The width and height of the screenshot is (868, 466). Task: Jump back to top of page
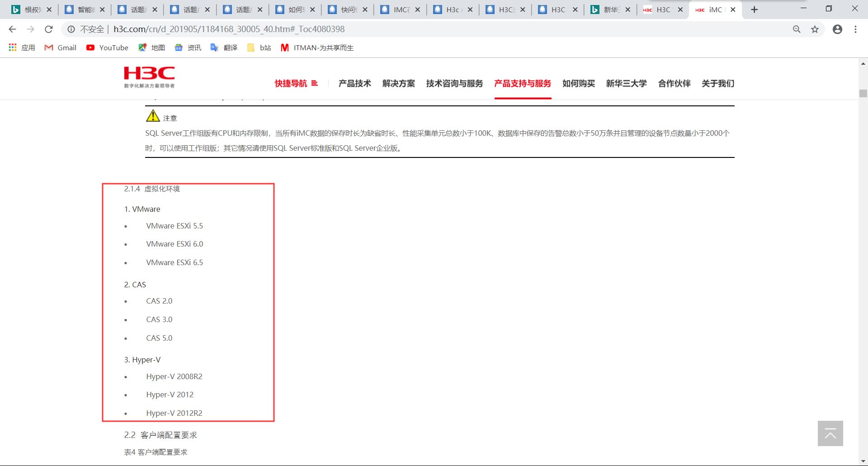pyautogui.click(x=830, y=433)
